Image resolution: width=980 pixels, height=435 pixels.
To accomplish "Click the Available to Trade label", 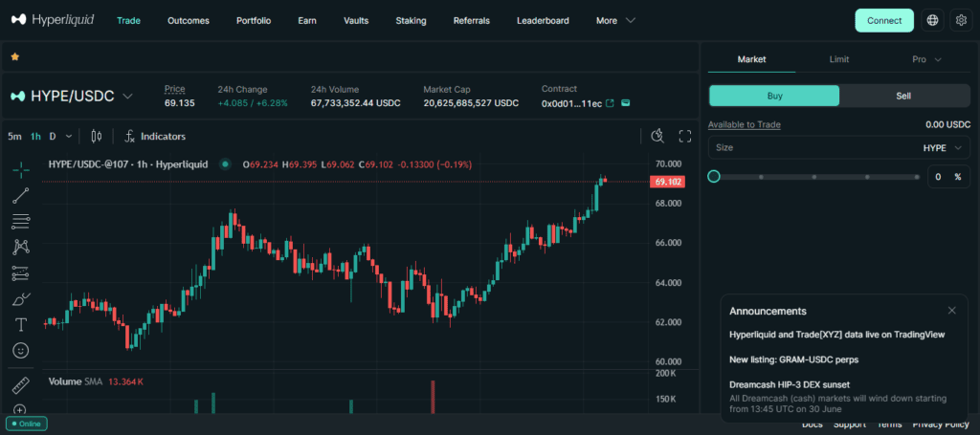I will [x=744, y=125].
